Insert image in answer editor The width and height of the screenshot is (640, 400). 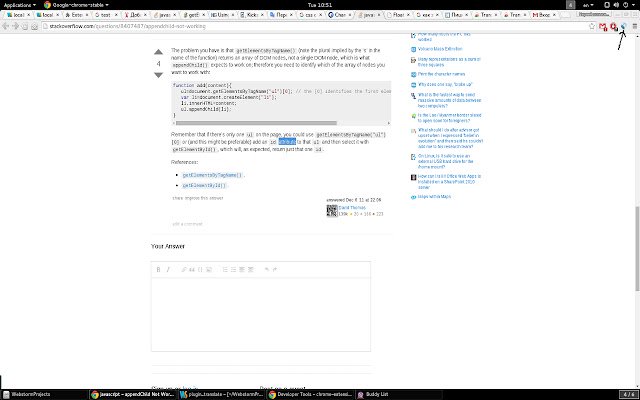[209, 269]
